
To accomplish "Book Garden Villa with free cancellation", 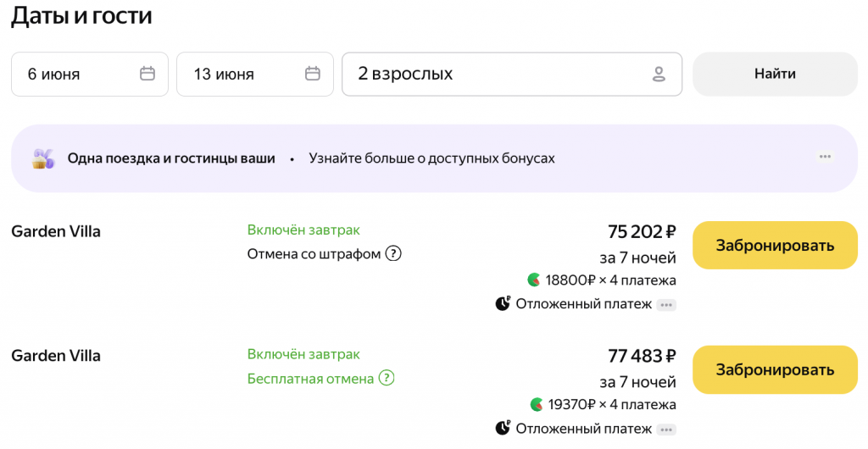I will point(775,370).
